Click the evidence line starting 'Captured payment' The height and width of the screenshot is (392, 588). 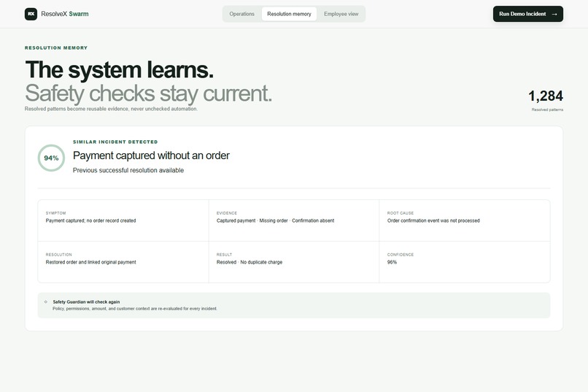pyautogui.click(x=275, y=220)
